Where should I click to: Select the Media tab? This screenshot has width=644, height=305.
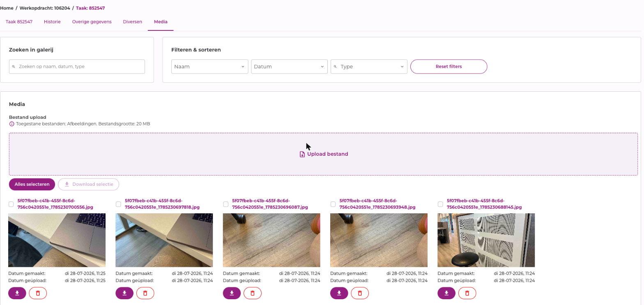pos(161,22)
